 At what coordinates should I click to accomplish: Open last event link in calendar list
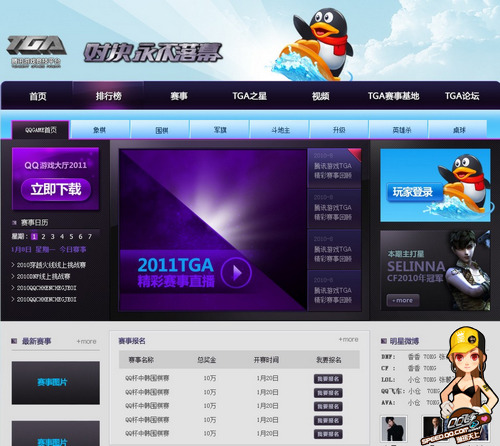tap(46, 299)
